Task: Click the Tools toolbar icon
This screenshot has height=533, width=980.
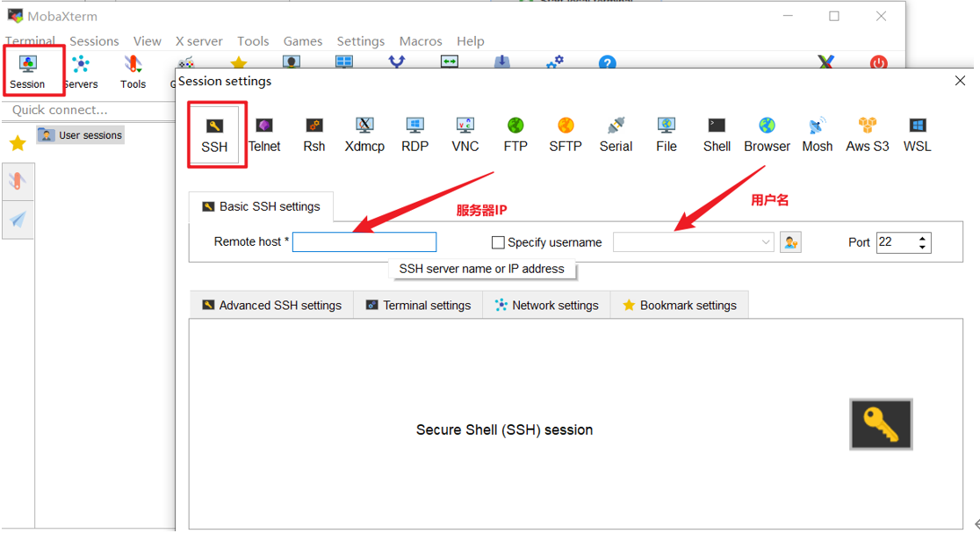Action: coord(133,71)
